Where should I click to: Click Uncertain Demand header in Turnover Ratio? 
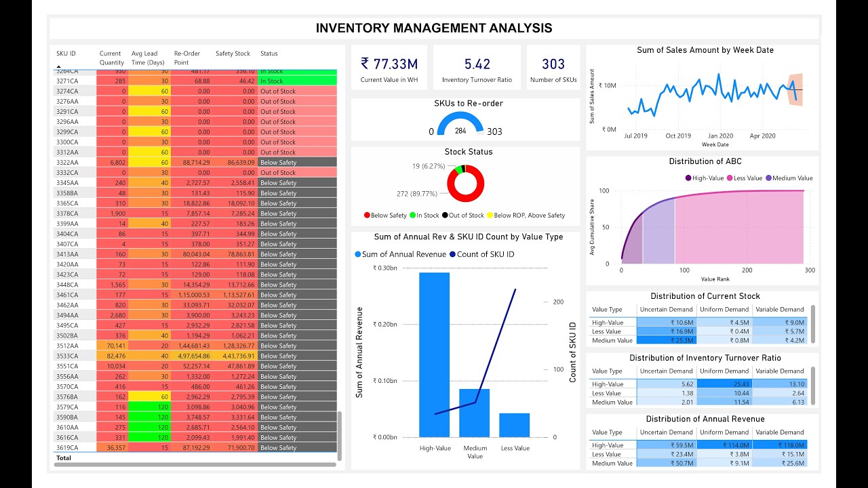pyautogui.click(x=667, y=371)
